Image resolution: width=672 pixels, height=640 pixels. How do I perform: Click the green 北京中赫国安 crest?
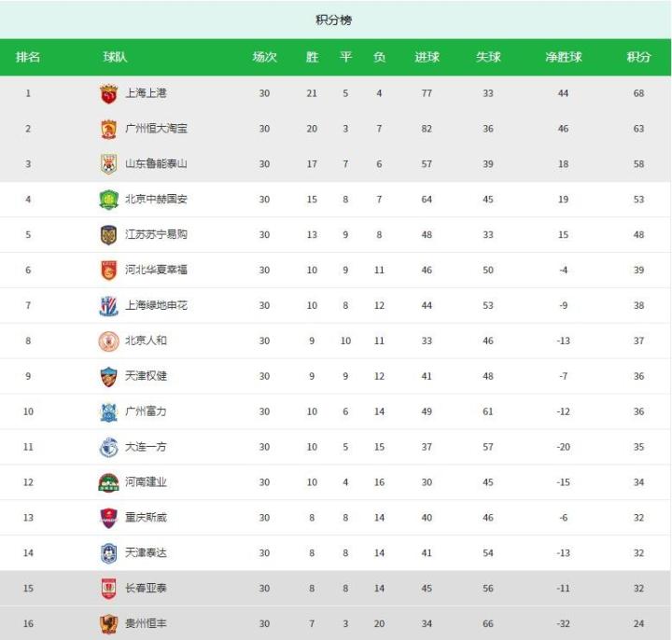pos(109,200)
